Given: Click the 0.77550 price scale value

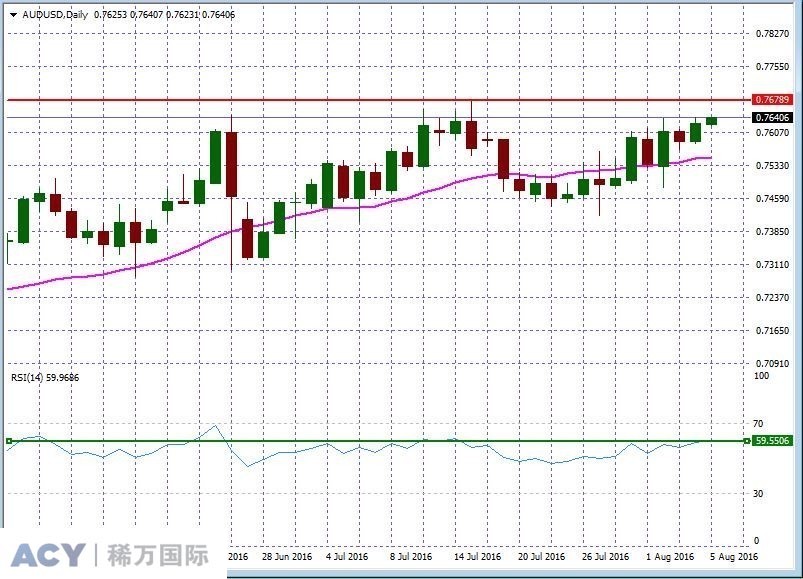Looking at the screenshot, I should [772, 67].
